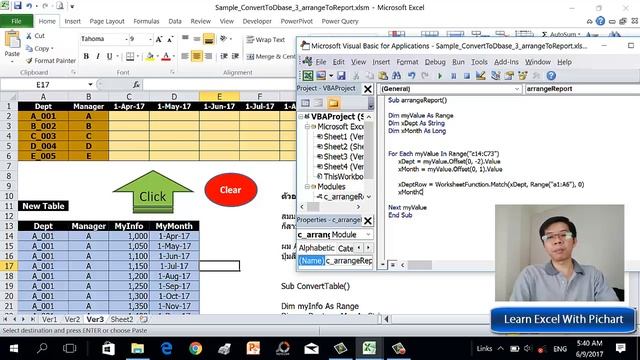Save the VBA project with the disk icon

(341, 76)
